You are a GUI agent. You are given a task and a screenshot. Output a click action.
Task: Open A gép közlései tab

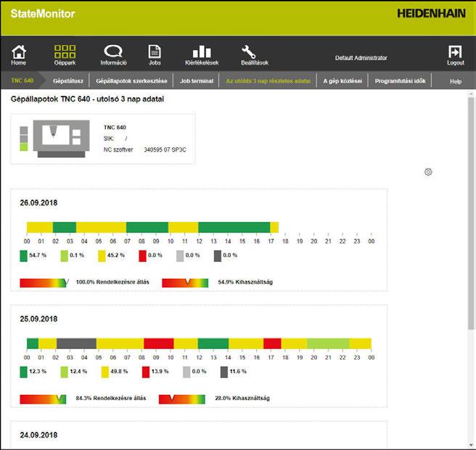pos(342,81)
